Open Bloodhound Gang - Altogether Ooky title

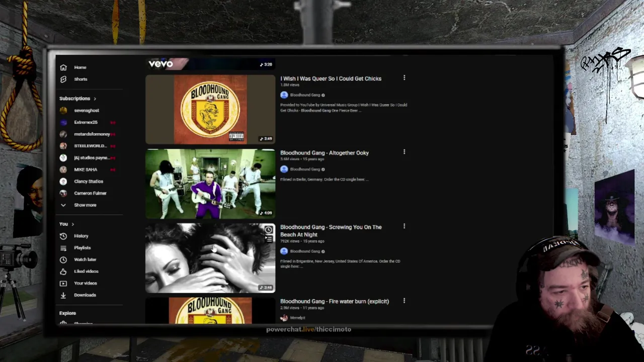click(325, 153)
